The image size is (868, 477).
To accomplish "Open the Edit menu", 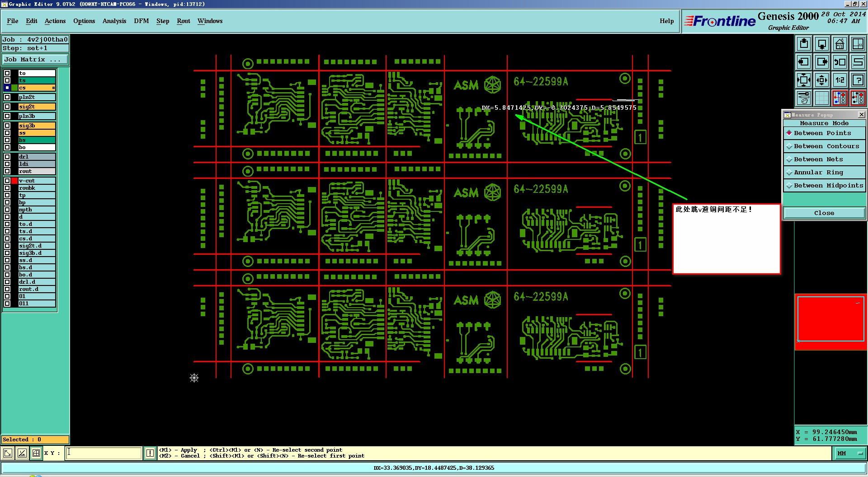I will pyautogui.click(x=32, y=21).
